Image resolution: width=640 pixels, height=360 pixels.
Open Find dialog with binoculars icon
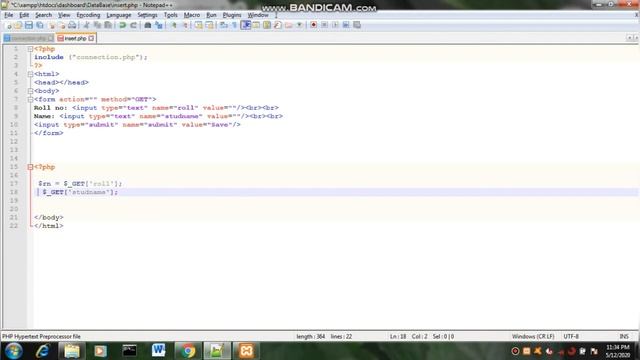148,25
